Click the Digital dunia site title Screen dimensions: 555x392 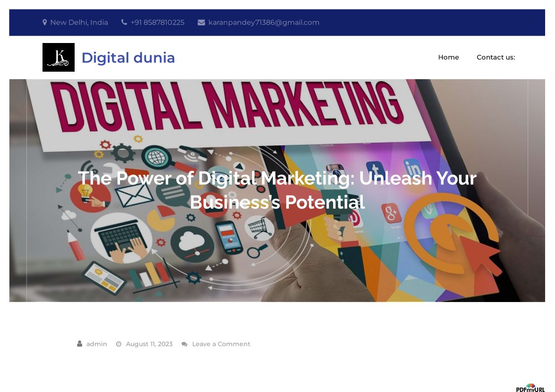128,58
